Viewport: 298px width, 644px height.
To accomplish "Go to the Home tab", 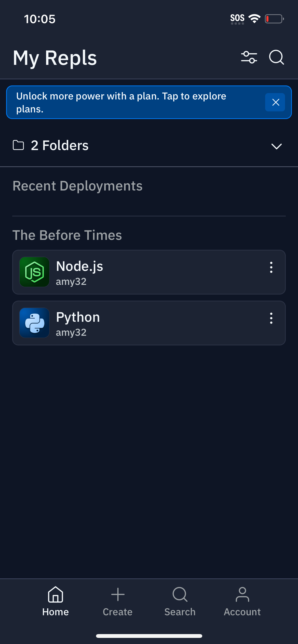I will point(56,601).
